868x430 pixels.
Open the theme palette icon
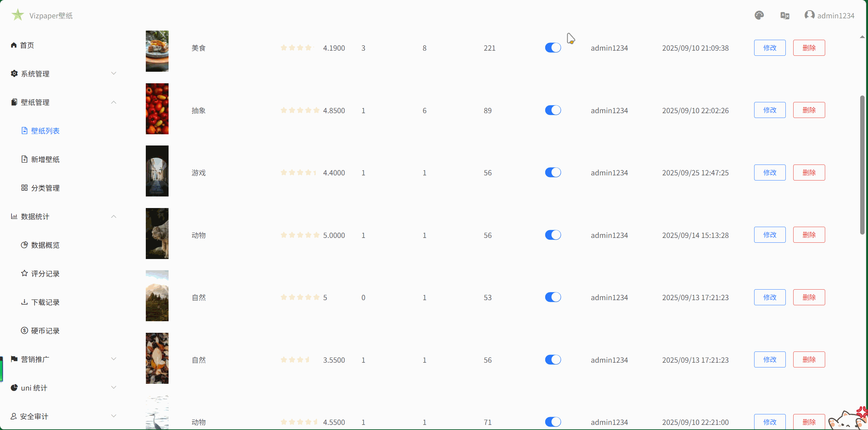pyautogui.click(x=759, y=15)
